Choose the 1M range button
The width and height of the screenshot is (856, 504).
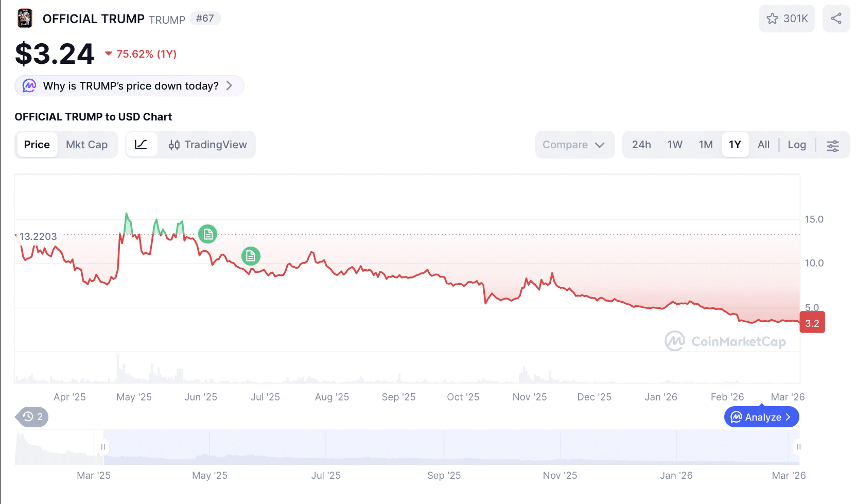click(705, 145)
